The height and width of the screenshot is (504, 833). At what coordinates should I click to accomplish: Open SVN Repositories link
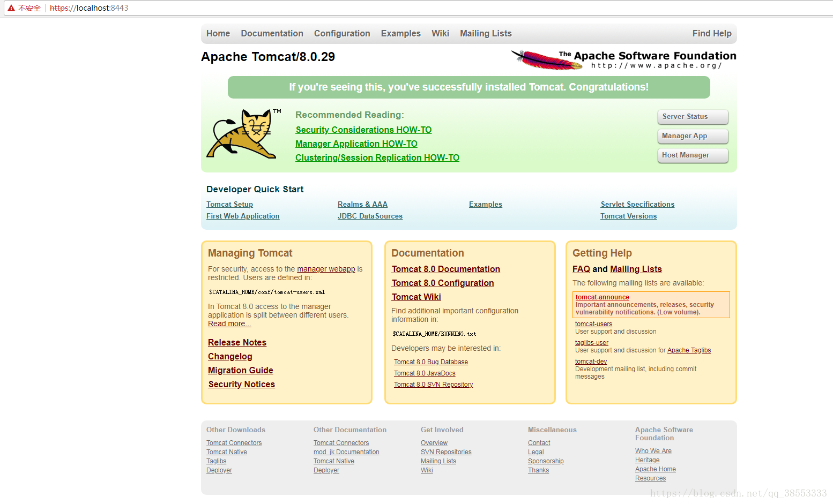pos(446,452)
